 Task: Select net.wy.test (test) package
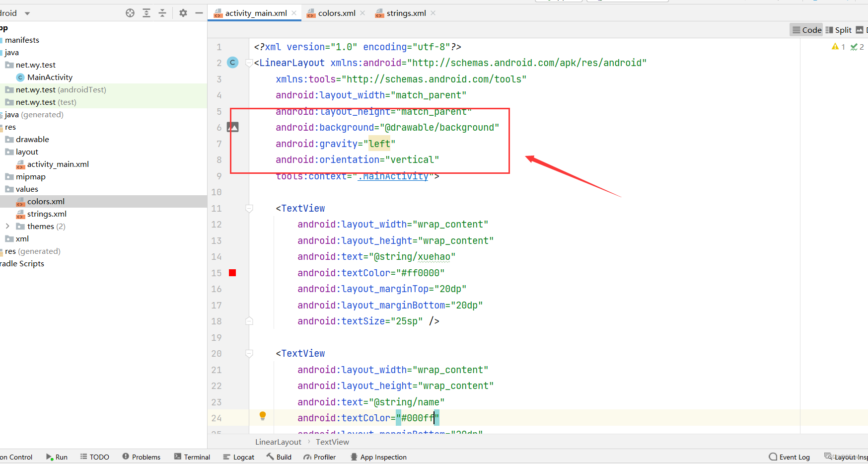(46, 102)
